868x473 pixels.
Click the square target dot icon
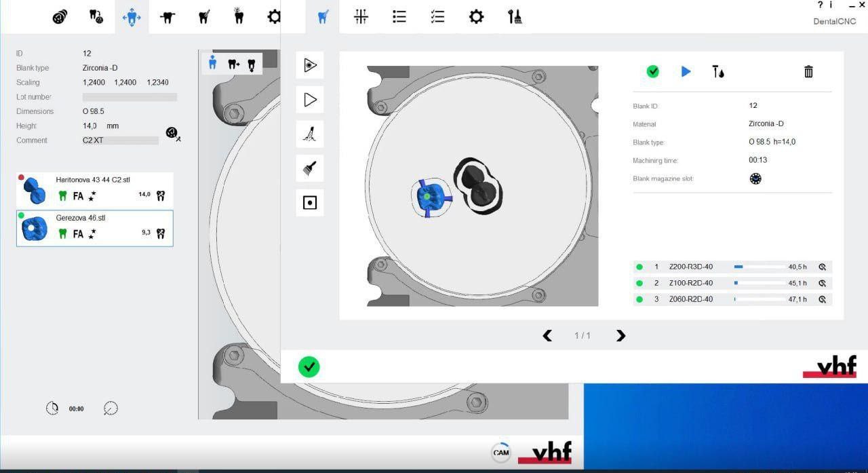tap(310, 203)
